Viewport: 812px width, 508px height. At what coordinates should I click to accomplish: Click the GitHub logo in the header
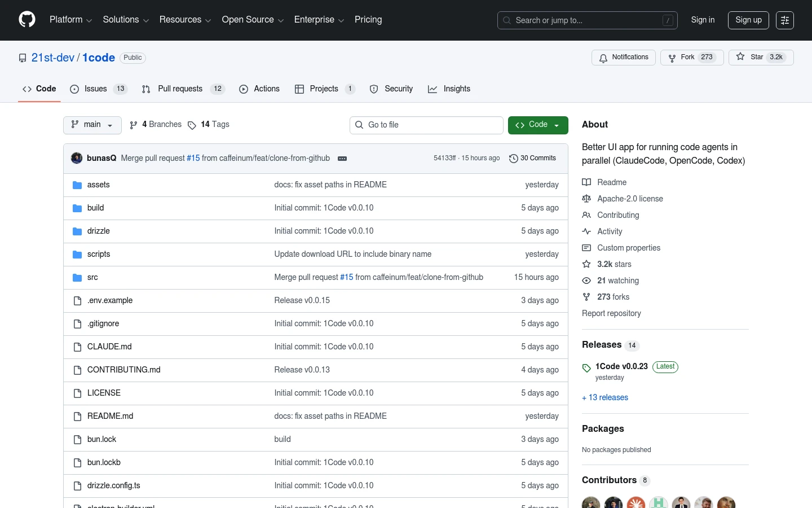(27, 20)
